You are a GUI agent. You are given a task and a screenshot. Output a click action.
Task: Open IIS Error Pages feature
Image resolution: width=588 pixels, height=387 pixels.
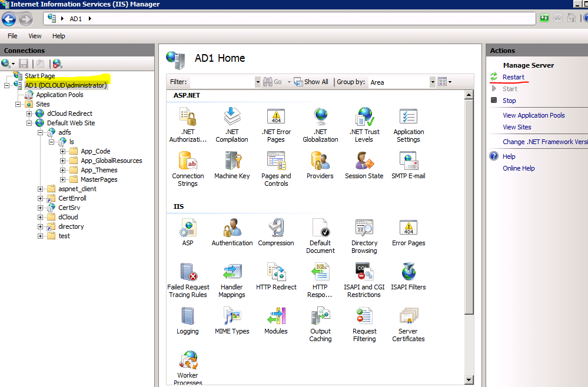[408, 232]
